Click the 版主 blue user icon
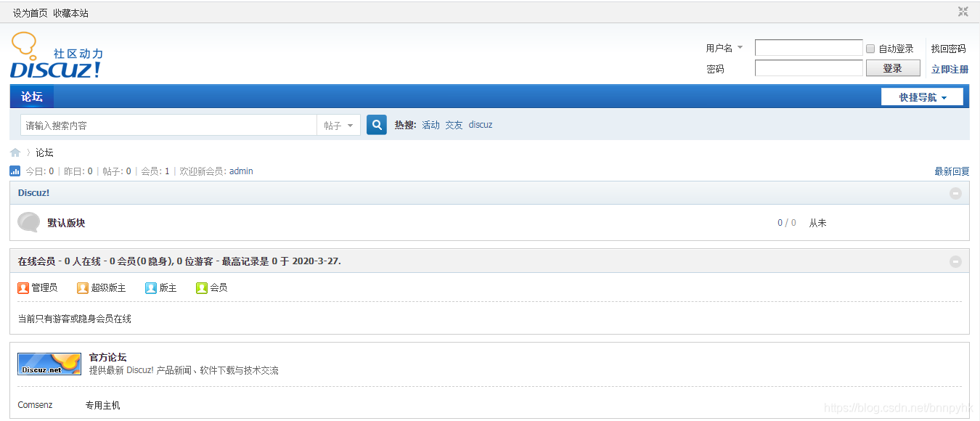Viewport: 980px width, 421px height. [151, 287]
